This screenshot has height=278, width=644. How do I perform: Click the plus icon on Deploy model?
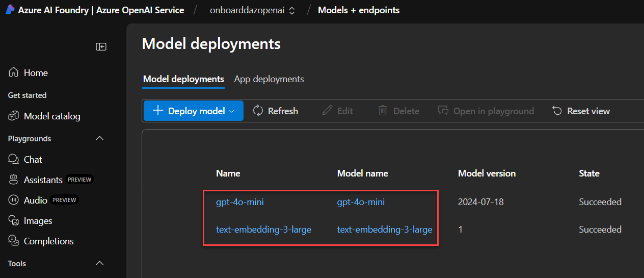158,111
